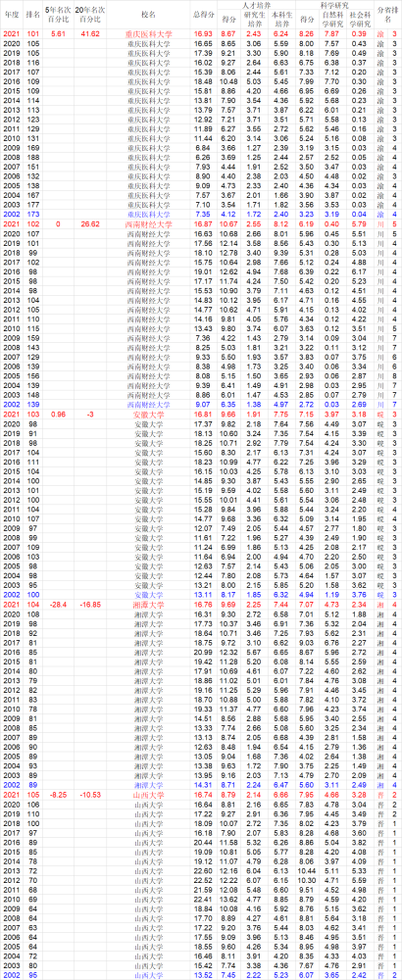Screen dimensions: 402x980
Task: Select total score 16.93 in first row
Action: (203, 34)
